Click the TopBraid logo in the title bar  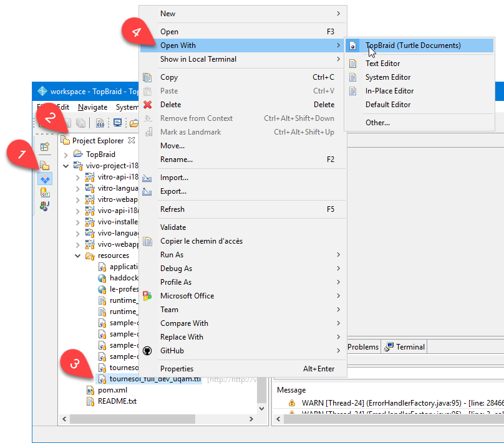point(42,91)
